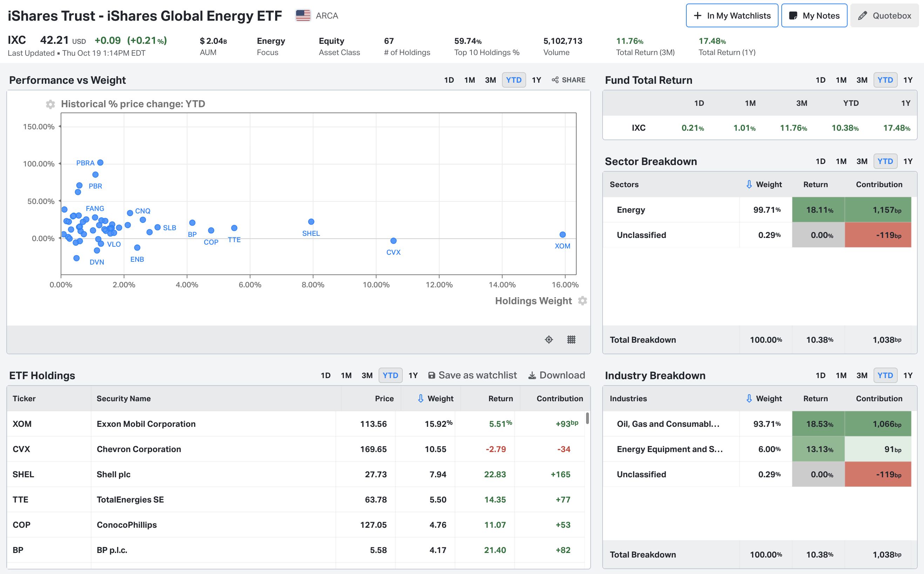924x574 pixels.
Task: Set Industry Breakdown period to 1M
Action: click(841, 375)
